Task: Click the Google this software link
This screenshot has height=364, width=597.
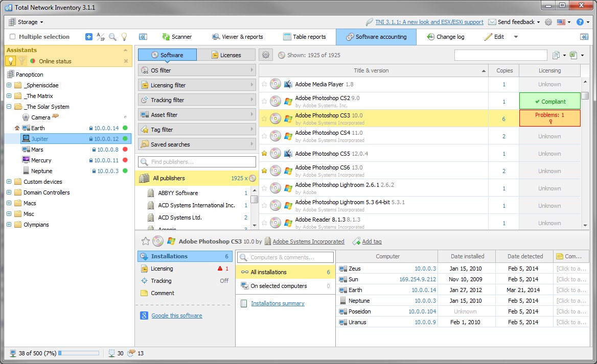Action: coord(176,316)
